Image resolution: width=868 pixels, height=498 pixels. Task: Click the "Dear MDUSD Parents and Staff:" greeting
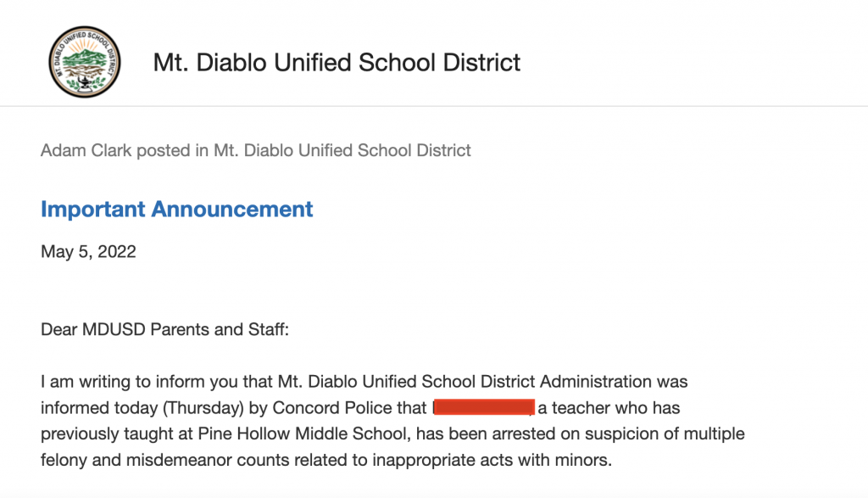point(164,329)
